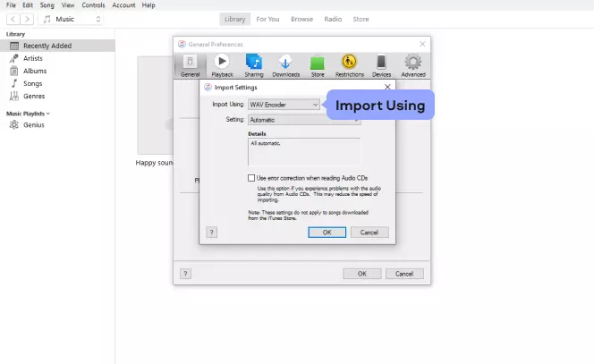The height and width of the screenshot is (364, 594).
Task: Click the Happy sound album thumbnail
Action: (156, 106)
